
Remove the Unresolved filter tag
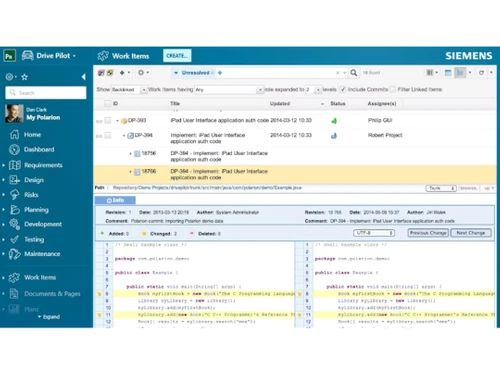[212, 73]
